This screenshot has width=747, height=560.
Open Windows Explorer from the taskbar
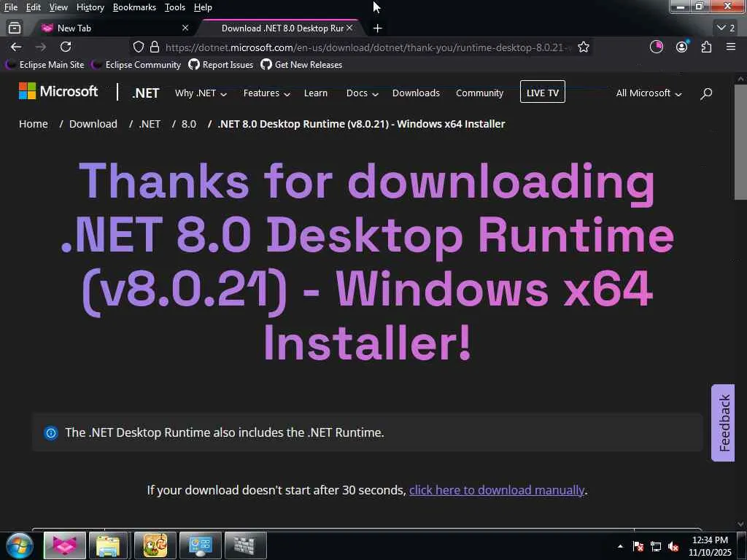coord(108,545)
